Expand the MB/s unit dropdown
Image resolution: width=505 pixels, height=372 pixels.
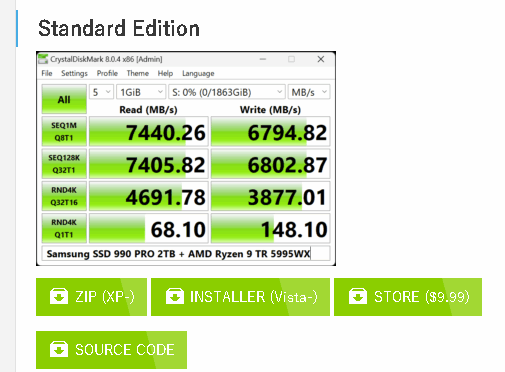tap(309, 92)
